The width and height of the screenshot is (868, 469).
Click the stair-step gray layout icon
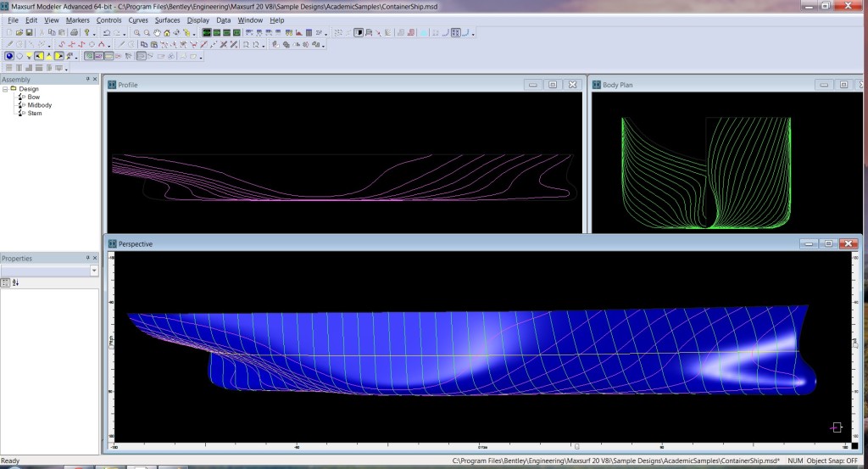click(x=29, y=68)
